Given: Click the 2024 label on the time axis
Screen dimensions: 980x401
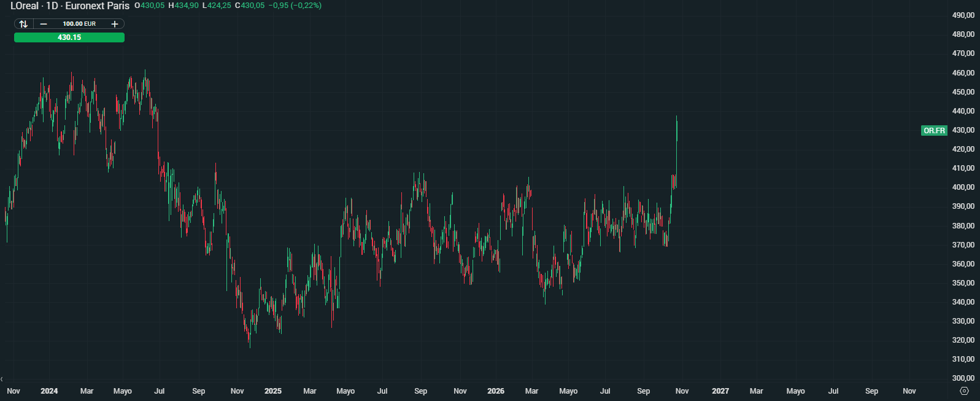Looking at the screenshot, I should pos(49,391).
